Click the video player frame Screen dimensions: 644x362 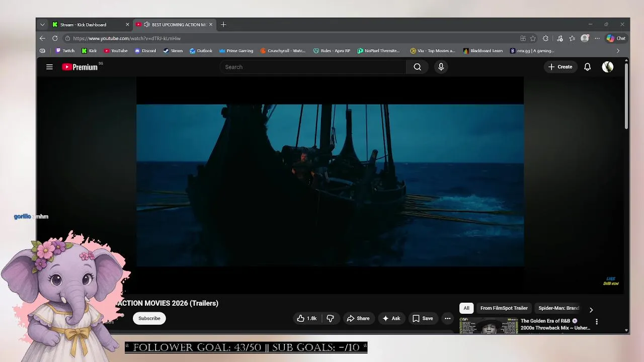coord(330,185)
